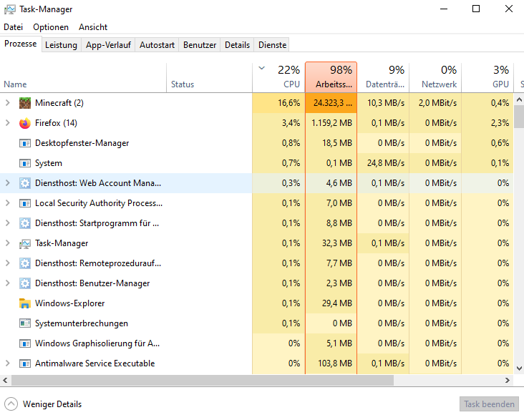Viewport: 524px width, 420px height.
Task: Click the Task-Manager process icon
Action: 26,243
